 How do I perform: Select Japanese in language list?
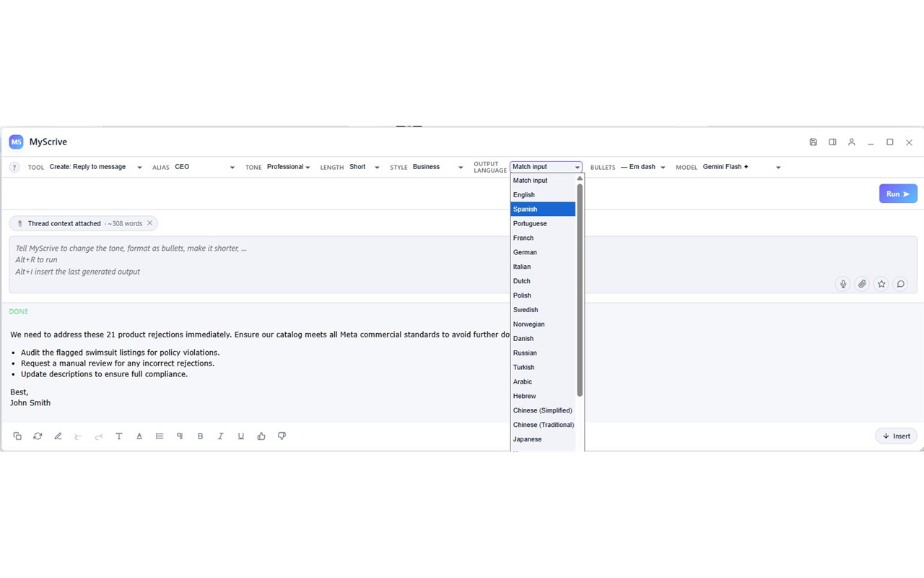point(543,439)
